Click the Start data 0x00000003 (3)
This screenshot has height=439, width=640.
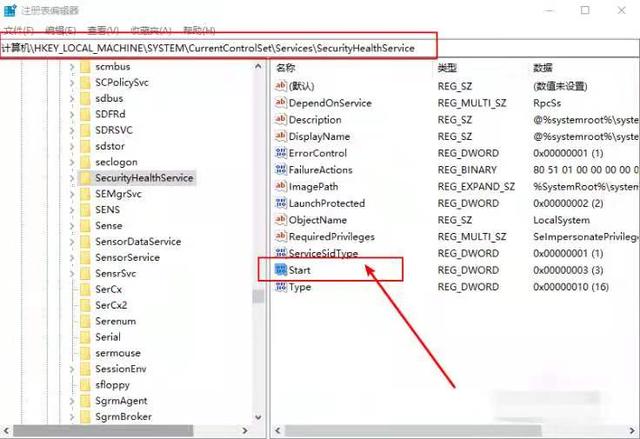point(568,270)
